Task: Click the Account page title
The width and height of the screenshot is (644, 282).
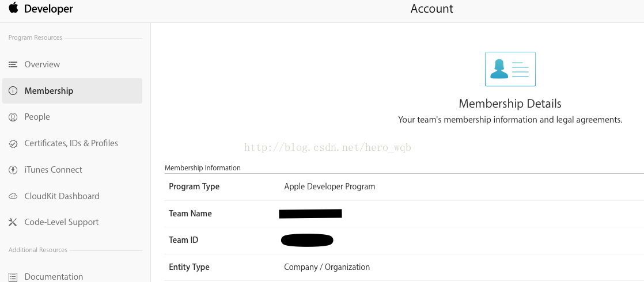Action: click(431, 9)
